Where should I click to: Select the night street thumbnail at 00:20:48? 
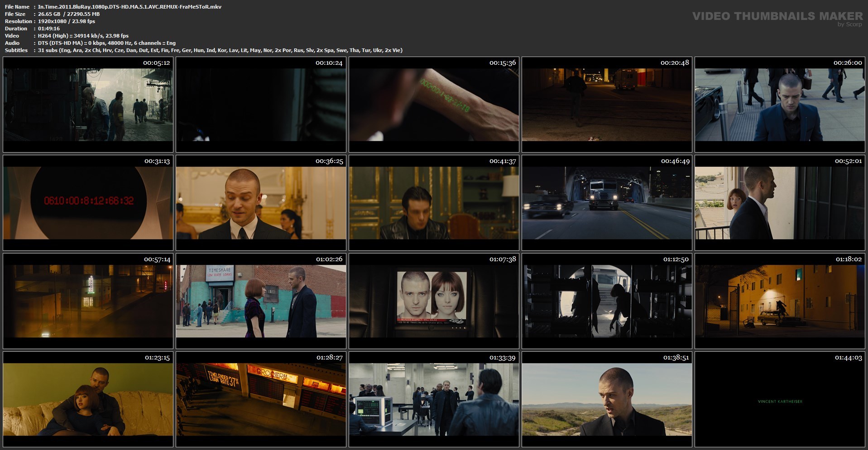click(607, 105)
